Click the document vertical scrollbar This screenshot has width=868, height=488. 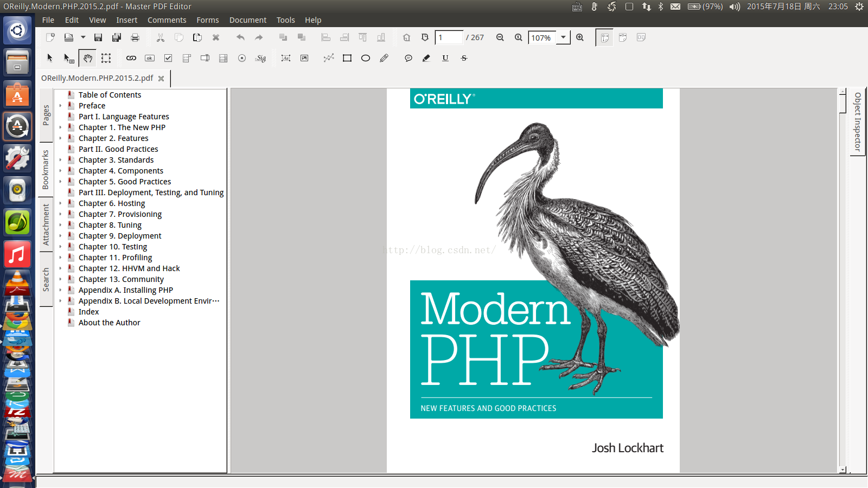(843, 280)
